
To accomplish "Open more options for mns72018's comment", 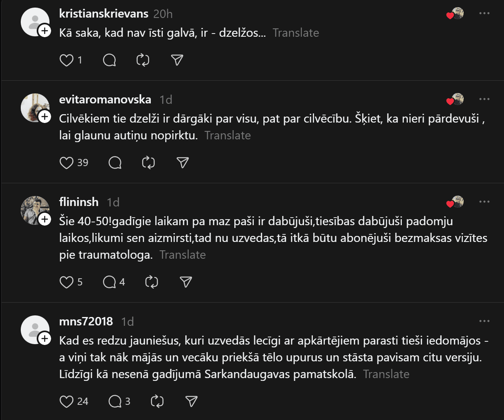I will [484, 321].
